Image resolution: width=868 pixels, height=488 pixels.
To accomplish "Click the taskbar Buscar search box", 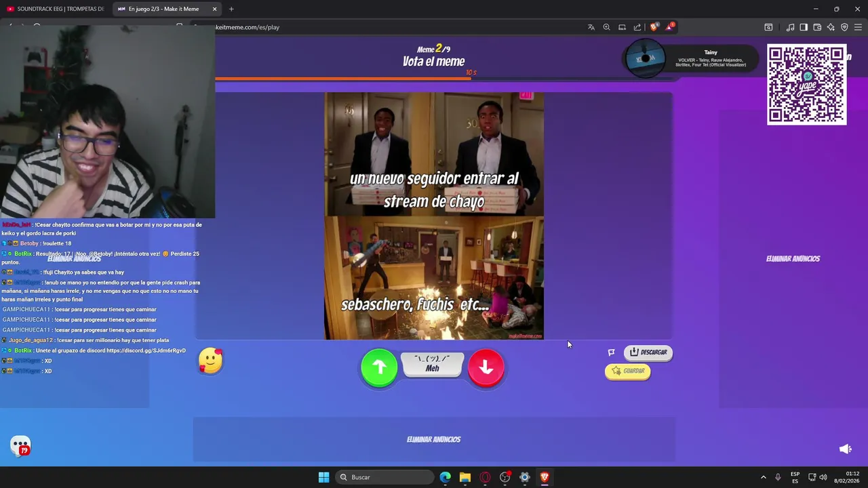I will pos(386,477).
